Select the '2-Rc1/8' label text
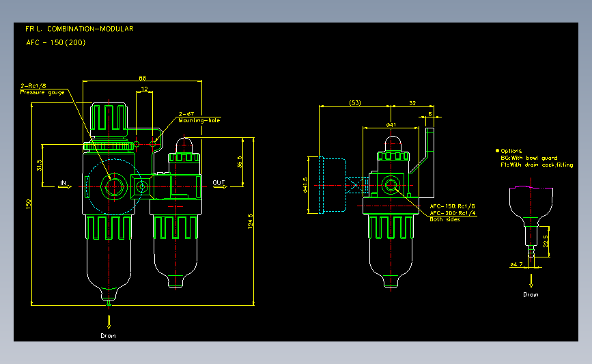 pyautogui.click(x=33, y=86)
